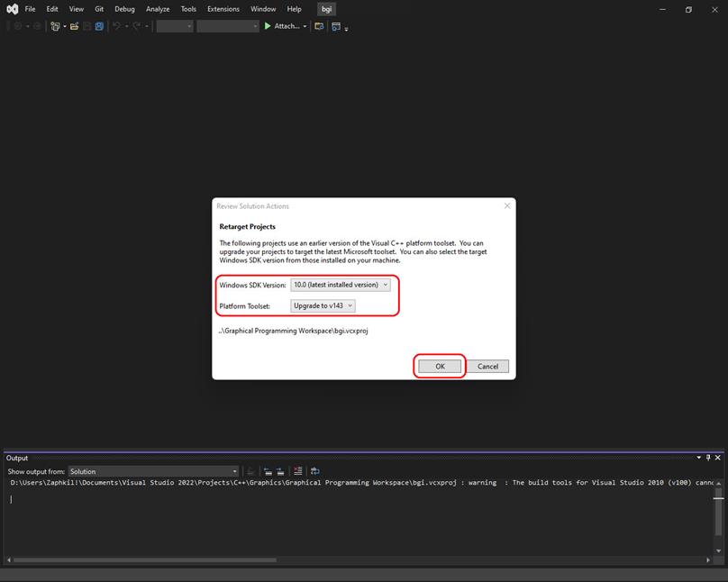Close the Review Solution Actions dialog
Screen dimensions: 728x582
[x=507, y=205]
